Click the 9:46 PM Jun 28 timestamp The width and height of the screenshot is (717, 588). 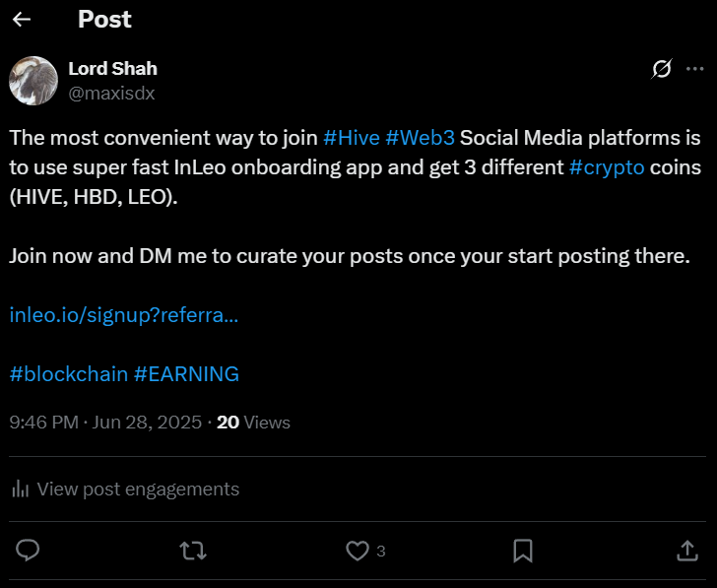tap(105, 422)
